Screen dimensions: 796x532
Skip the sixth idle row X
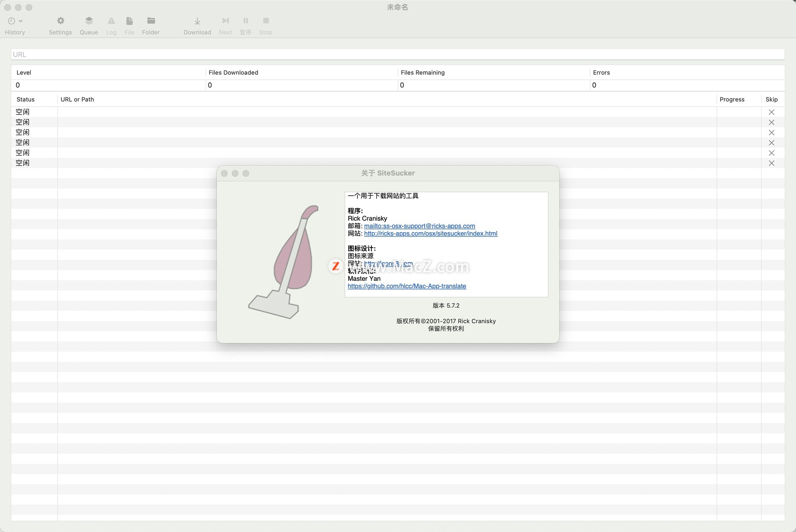(771, 163)
